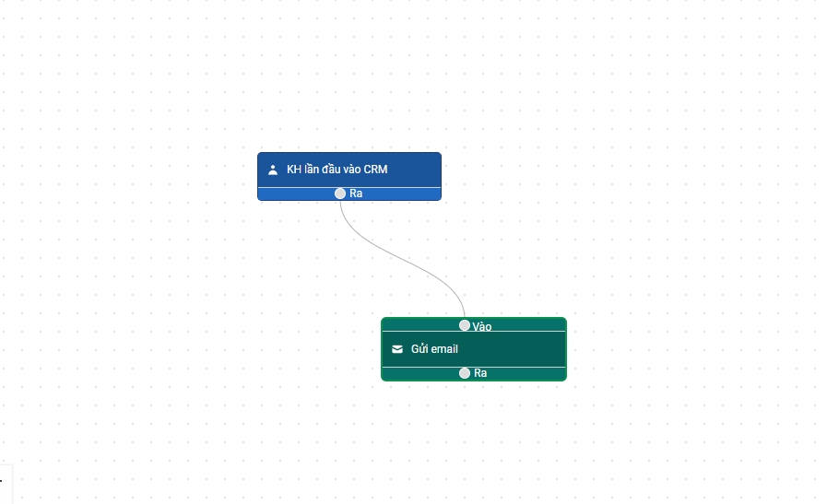827x504 pixels.
Task: Open the partially hidden panel at bottom-left corner
Action: tap(5, 483)
